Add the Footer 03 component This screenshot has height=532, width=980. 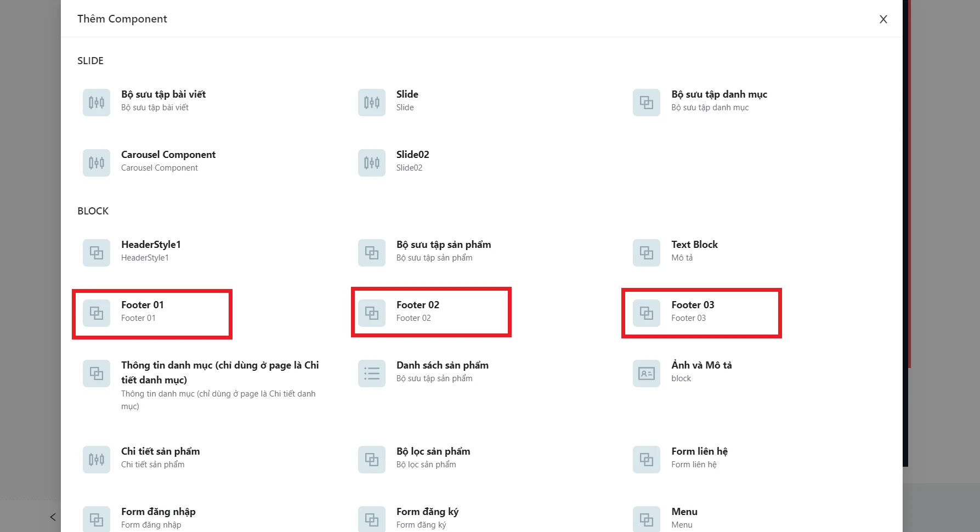pos(693,311)
